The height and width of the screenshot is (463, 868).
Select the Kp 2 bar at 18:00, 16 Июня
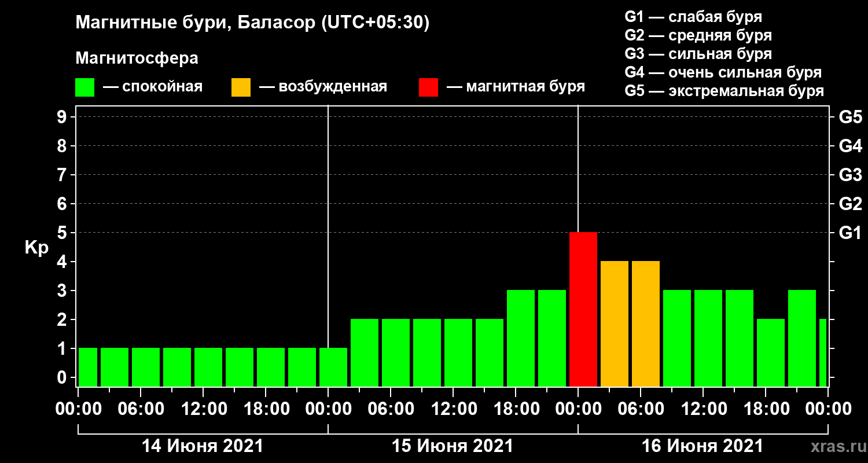coord(771,352)
